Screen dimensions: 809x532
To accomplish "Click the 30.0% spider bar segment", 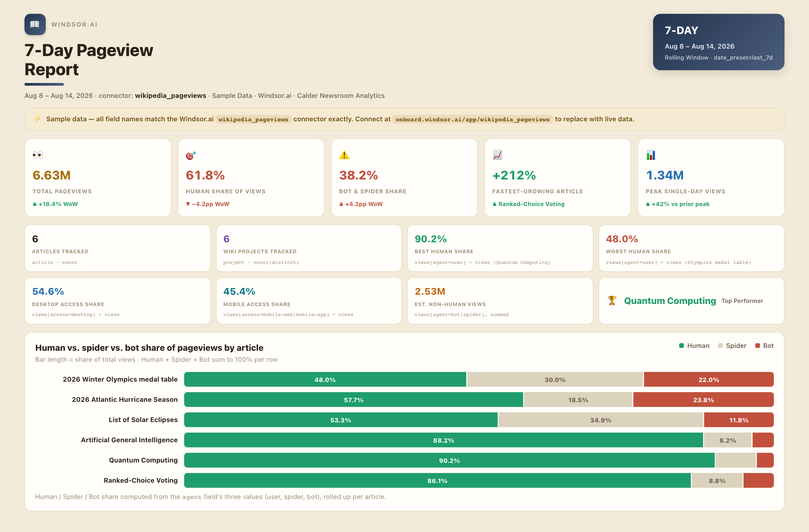I will tap(555, 379).
